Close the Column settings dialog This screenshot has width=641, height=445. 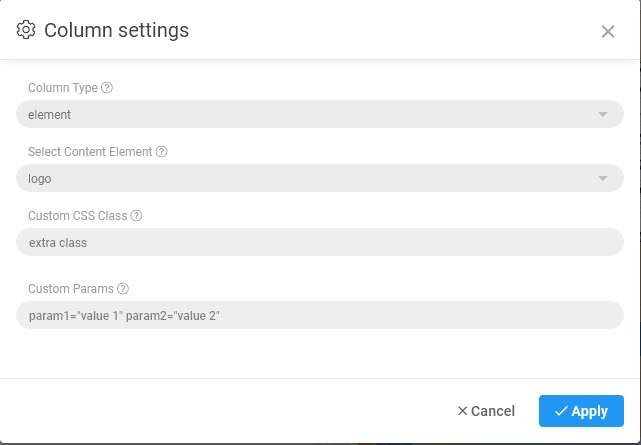point(608,31)
